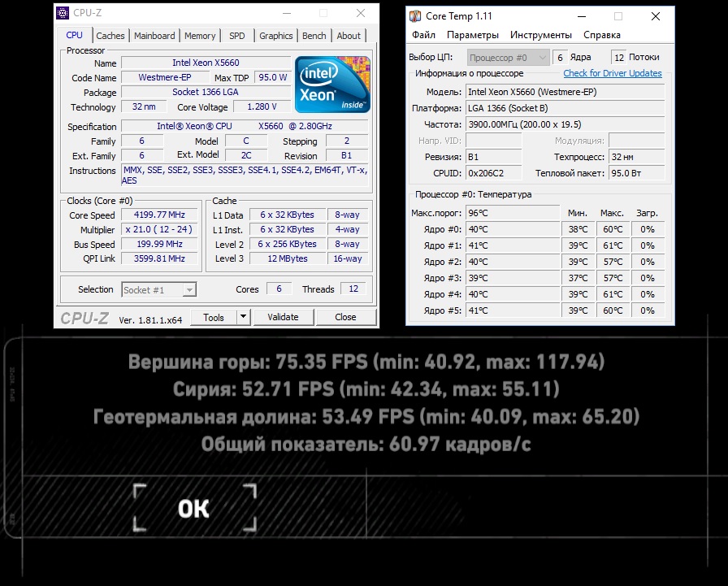Screen dimensions: 728x586
Task: Follow the Check for Driver Updates link
Action: tap(613, 73)
